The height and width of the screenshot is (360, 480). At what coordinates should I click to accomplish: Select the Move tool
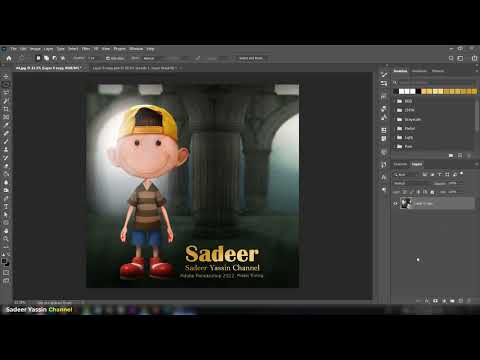pos(6,76)
